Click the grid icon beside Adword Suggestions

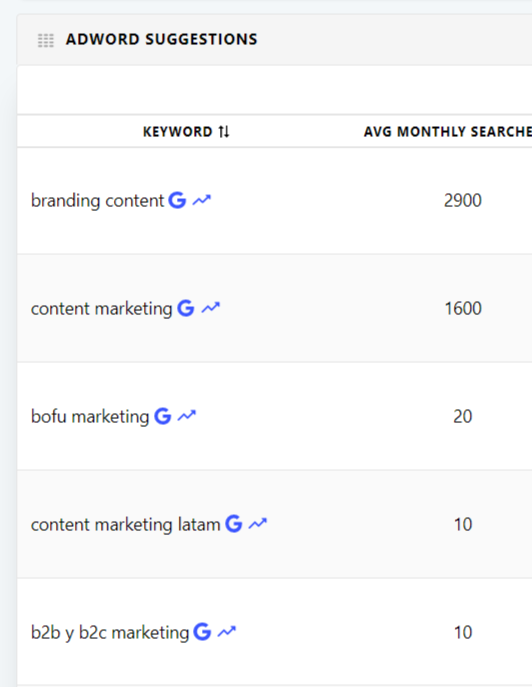pyautogui.click(x=46, y=40)
